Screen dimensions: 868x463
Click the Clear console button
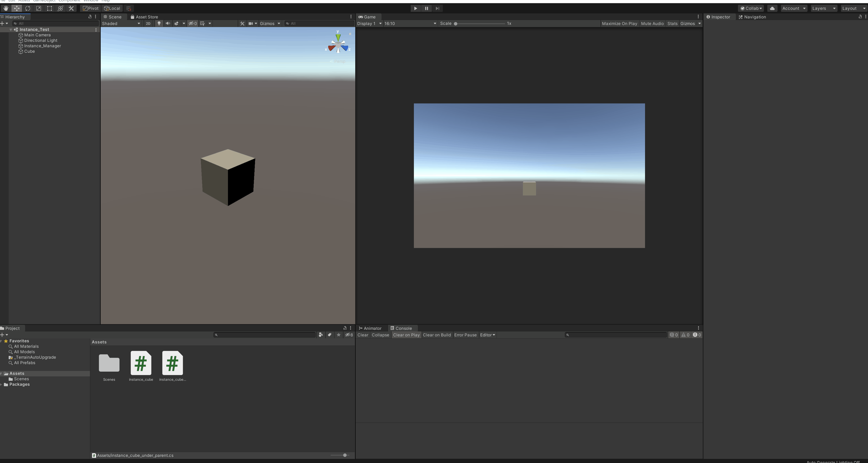point(363,335)
